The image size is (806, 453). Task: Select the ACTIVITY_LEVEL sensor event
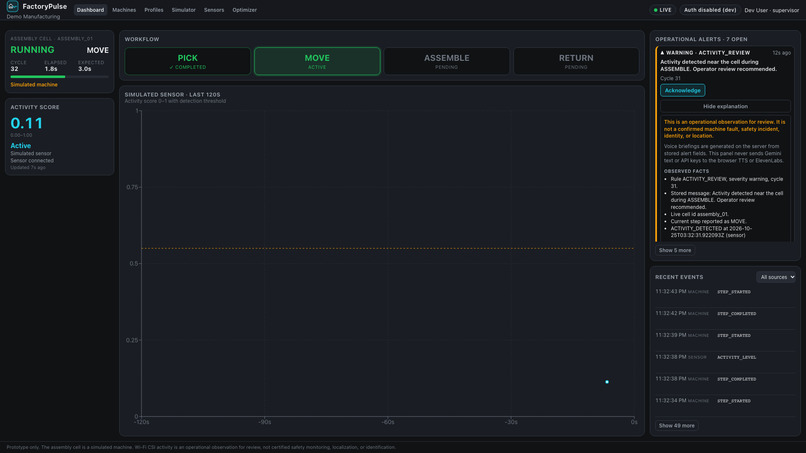(725, 357)
